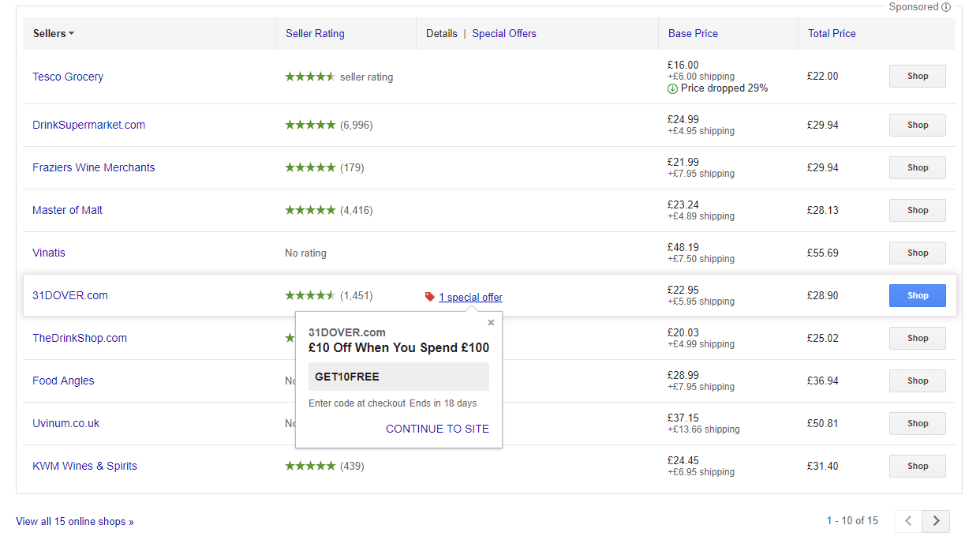980x540 pixels.
Task: Click the red special offer tag icon
Action: tap(430, 297)
